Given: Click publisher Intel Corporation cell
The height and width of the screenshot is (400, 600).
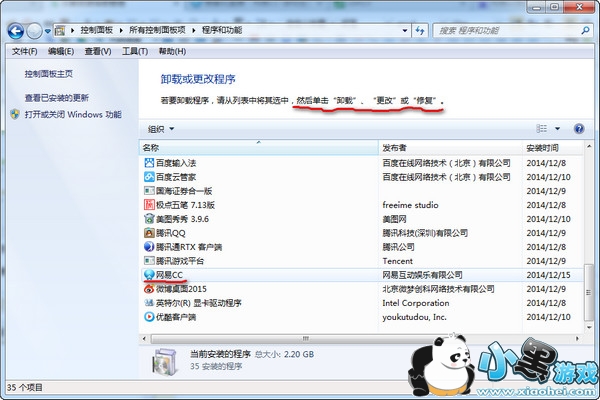Looking at the screenshot, I should pyautogui.click(x=416, y=303).
